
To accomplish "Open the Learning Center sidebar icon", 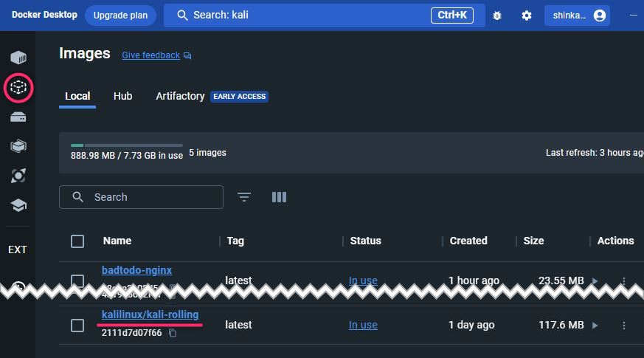I will [18, 205].
